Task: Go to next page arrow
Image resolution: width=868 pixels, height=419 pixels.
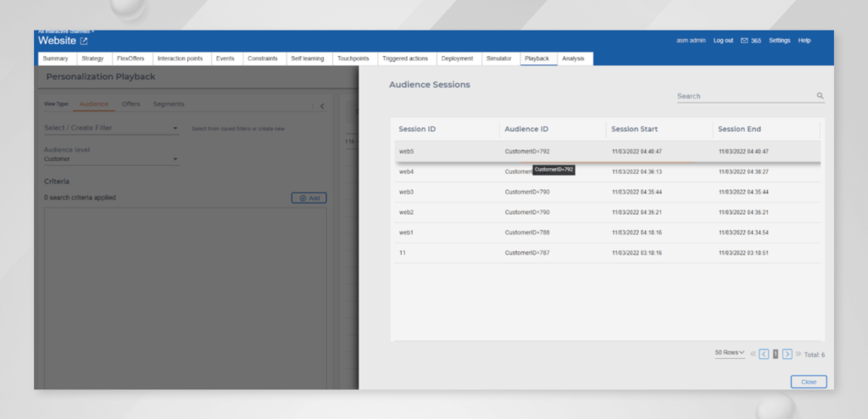Action: [787, 354]
